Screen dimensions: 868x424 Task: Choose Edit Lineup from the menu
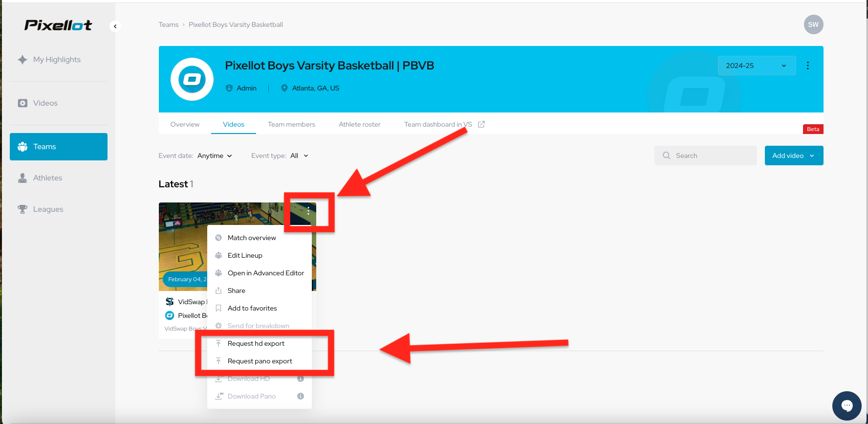pos(260,255)
